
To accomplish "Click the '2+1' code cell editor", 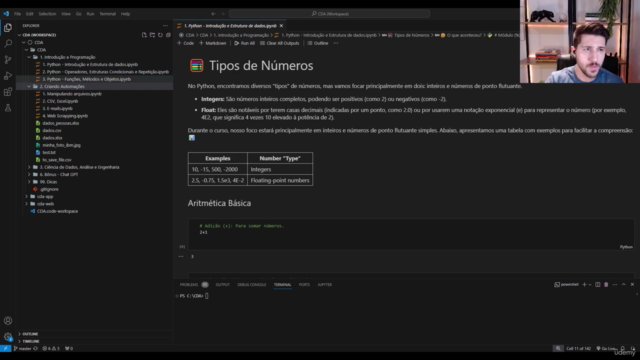I will [411, 233].
